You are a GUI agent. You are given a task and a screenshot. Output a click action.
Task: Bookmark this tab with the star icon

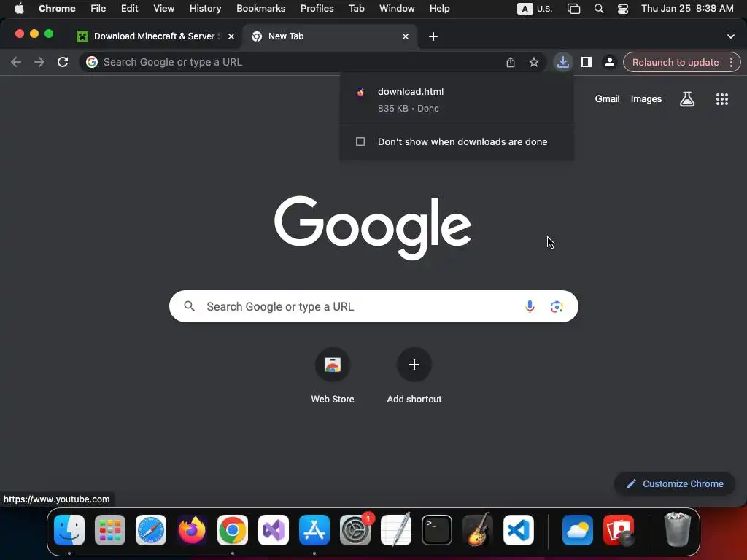pos(533,63)
